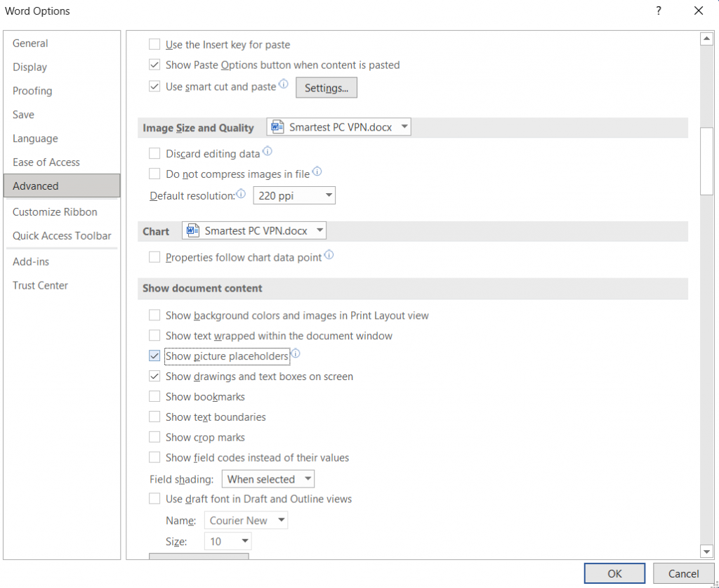
Task: Open the Default resolution dropdown
Action: [326, 195]
